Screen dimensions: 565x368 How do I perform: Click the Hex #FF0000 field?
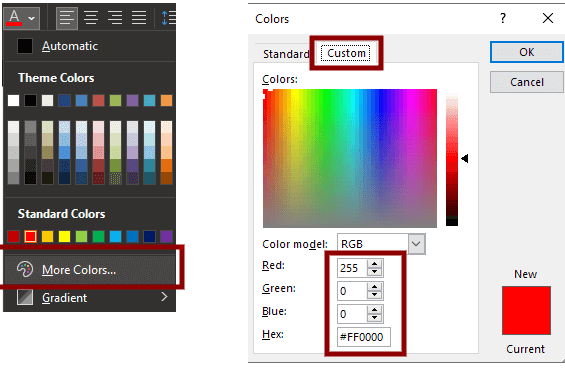364,337
